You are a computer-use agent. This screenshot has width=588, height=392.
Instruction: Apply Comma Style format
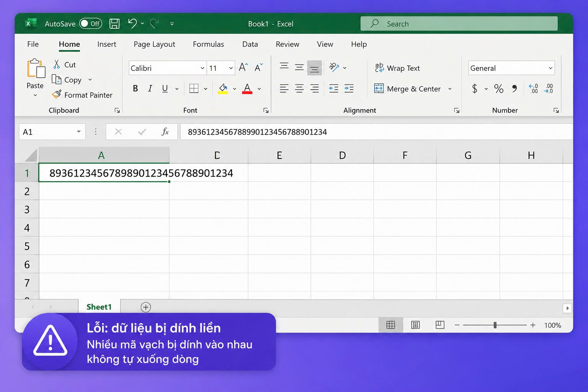tap(514, 89)
